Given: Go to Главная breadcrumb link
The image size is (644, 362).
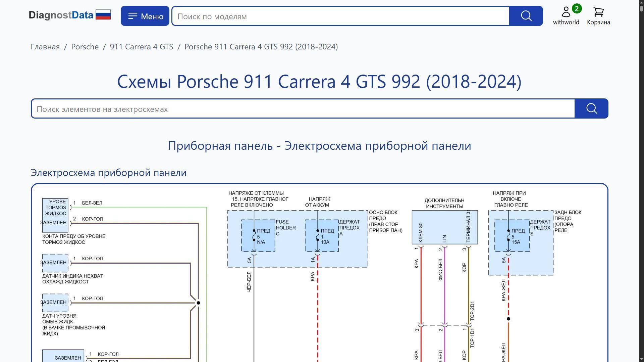Looking at the screenshot, I should click(45, 47).
